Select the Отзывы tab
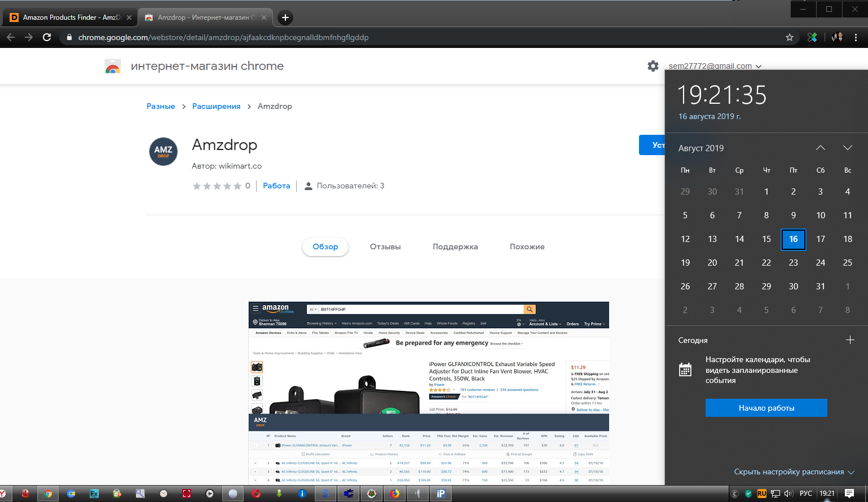 click(x=385, y=247)
